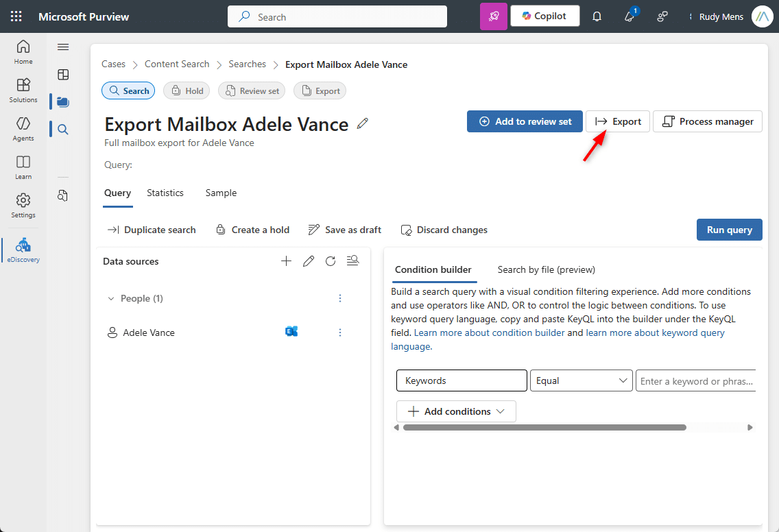Click the Export button beside Add to review set
The height and width of the screenshot is (532, 779).
(x=618, y=121)
